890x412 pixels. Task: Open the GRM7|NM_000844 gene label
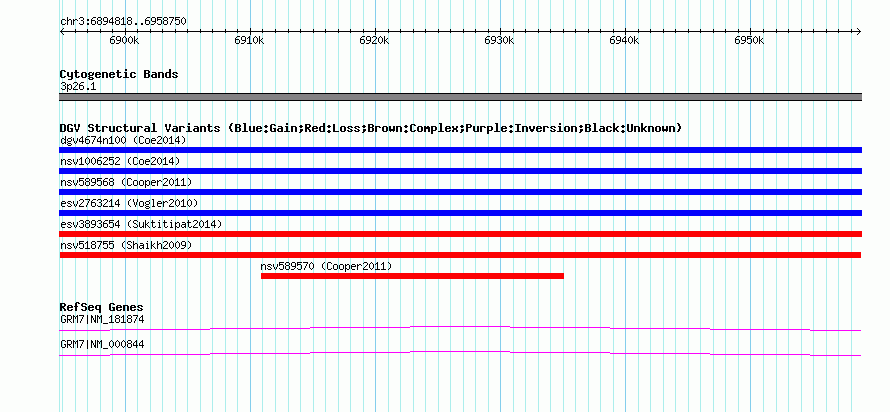coord(102,344)
